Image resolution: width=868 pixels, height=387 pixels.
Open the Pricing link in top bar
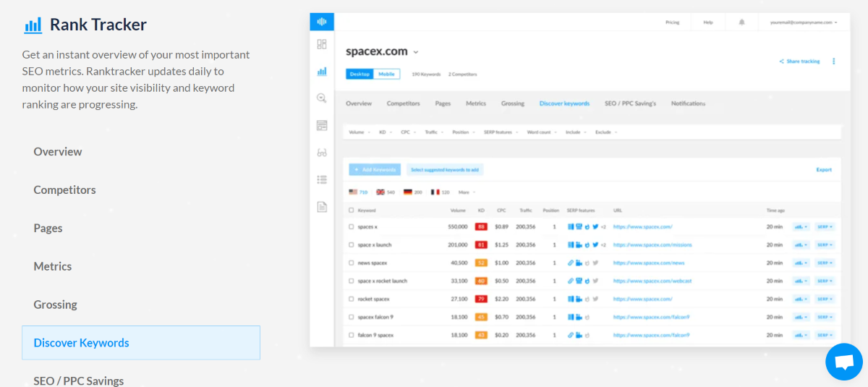pos(673,22)
